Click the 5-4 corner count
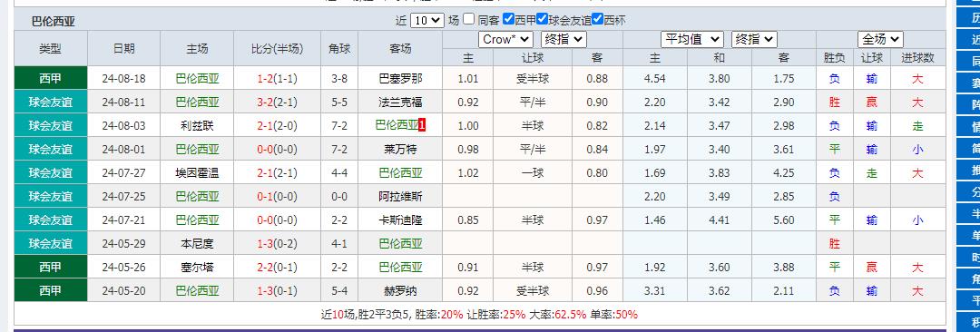 coord(339,291)
